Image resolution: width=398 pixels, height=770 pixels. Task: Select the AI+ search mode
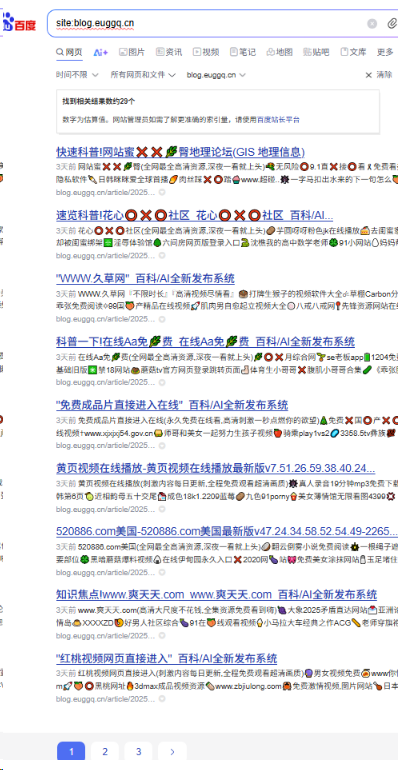click(x=101, y=52)
